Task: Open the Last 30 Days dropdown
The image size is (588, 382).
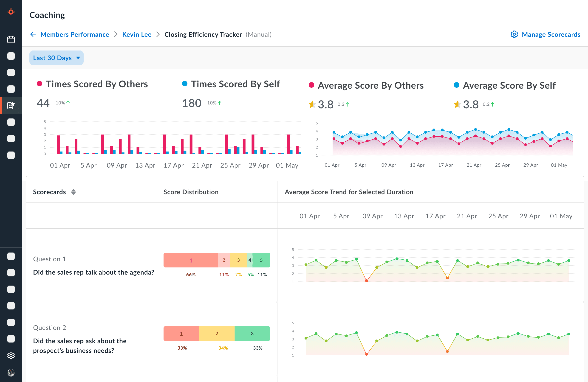Action: (56, 58)
